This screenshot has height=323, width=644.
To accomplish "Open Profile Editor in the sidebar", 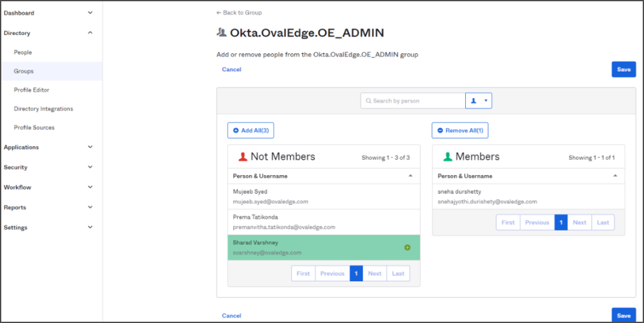I will click(32, 89).
